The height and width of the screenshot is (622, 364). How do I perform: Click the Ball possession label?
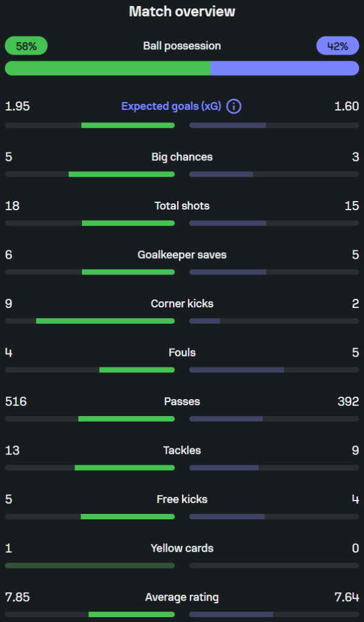[x=182, y=46]
